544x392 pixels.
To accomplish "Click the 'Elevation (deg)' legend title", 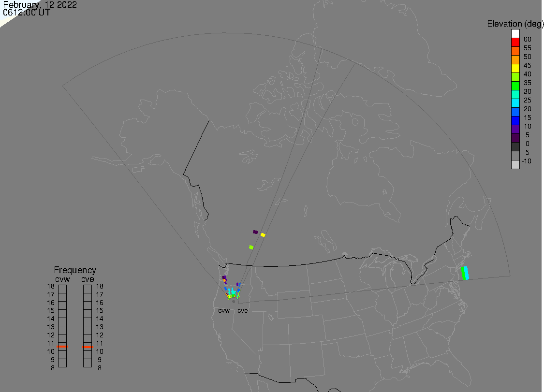I will 515,24.
